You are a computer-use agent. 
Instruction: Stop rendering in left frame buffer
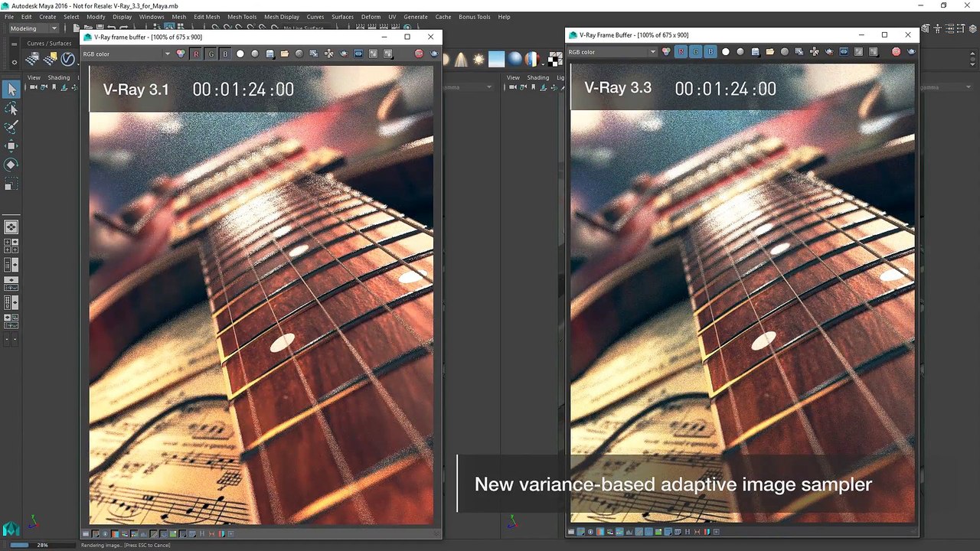[x=419, y=54]
